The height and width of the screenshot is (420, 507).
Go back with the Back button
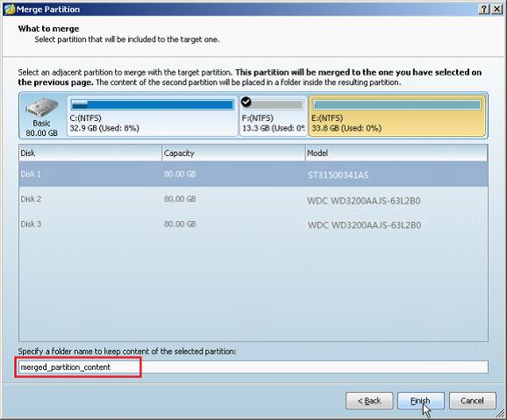pos(369,401)
